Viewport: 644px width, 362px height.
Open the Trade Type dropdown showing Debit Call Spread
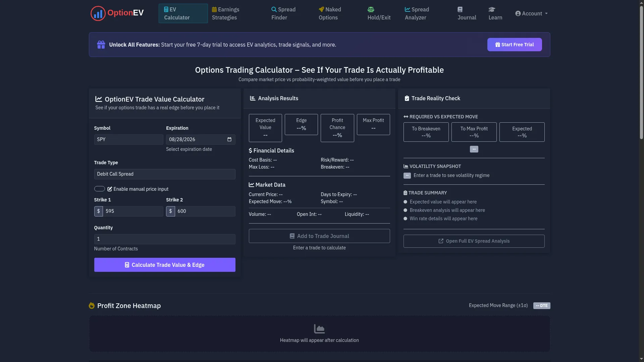pyautogui.click(x=165, y=174)
